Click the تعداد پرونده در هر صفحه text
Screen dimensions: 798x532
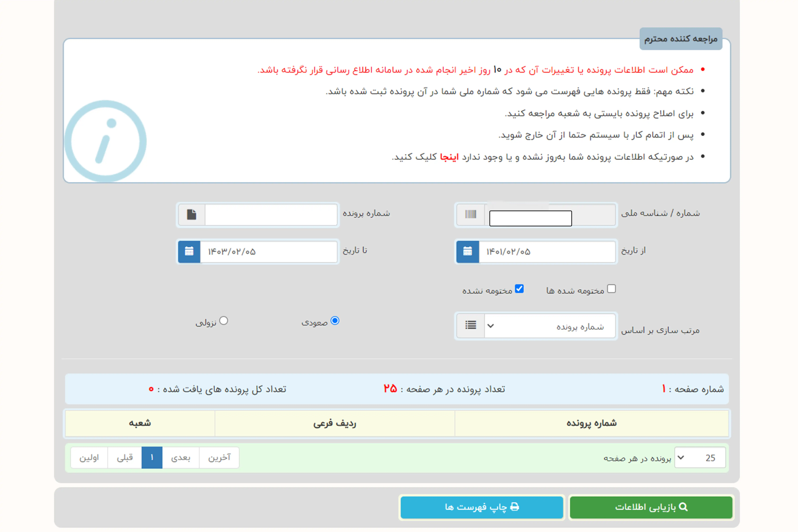click(x=444, y=389)
